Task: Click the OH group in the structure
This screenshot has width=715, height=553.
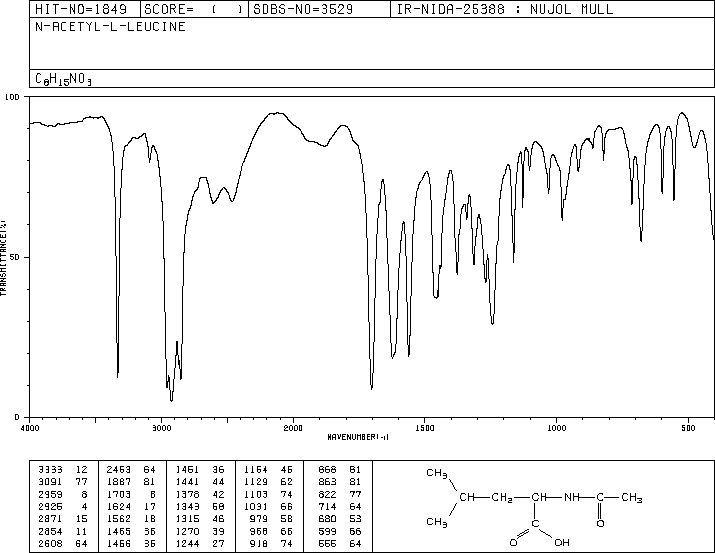Action: point(562,543)
